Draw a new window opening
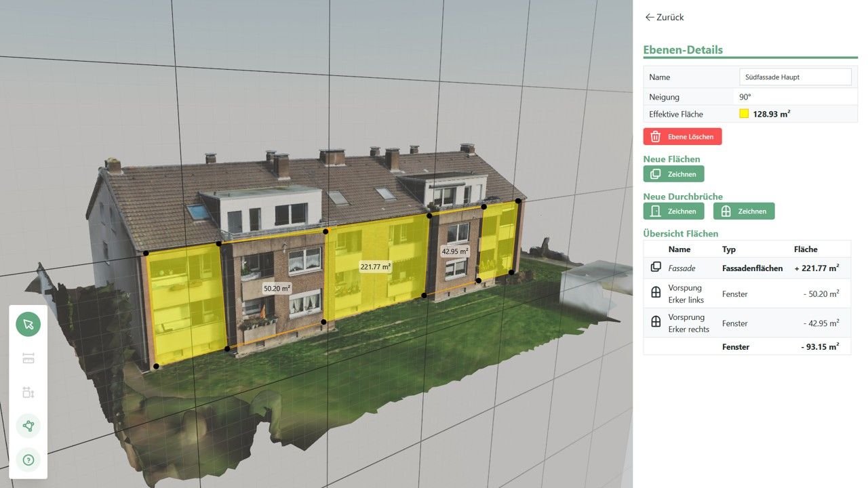868x488 pixels. coord(743,211)
